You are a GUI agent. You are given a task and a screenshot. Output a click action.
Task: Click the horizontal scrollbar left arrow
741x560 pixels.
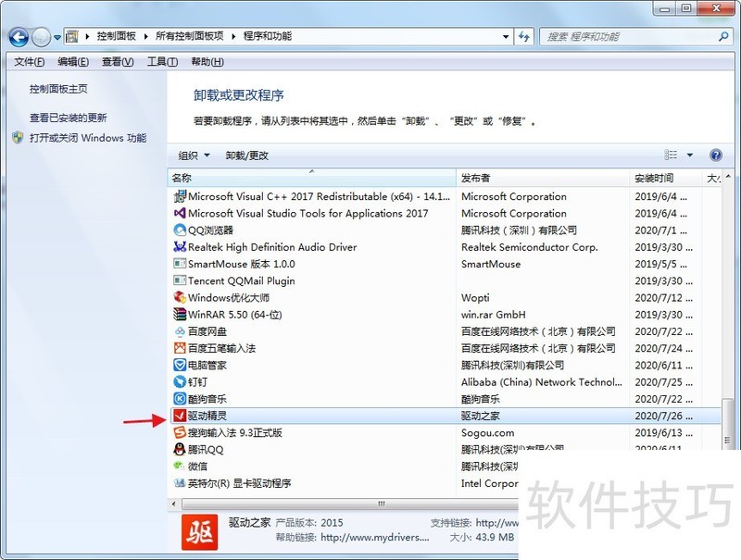tap(174, 504)
